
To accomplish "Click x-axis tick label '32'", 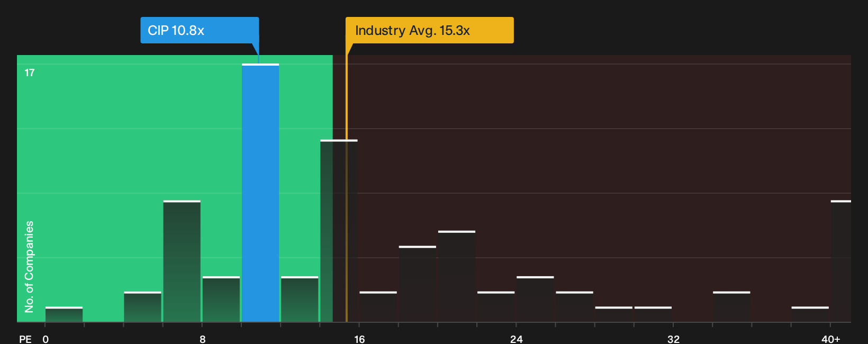I will coord(673,339).
